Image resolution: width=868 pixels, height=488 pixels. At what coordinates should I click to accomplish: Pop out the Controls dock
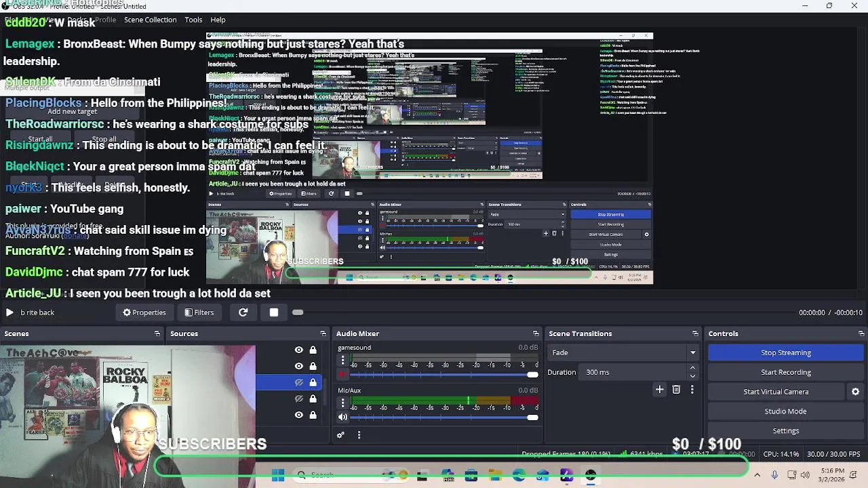(861, 333)
